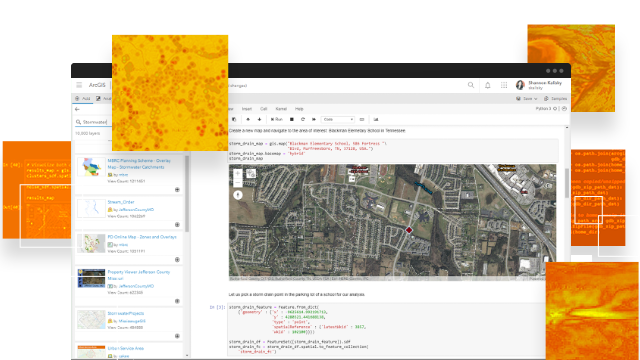Open the Insert menu
This screenshot has width=640, height=360.
(247, 109)
